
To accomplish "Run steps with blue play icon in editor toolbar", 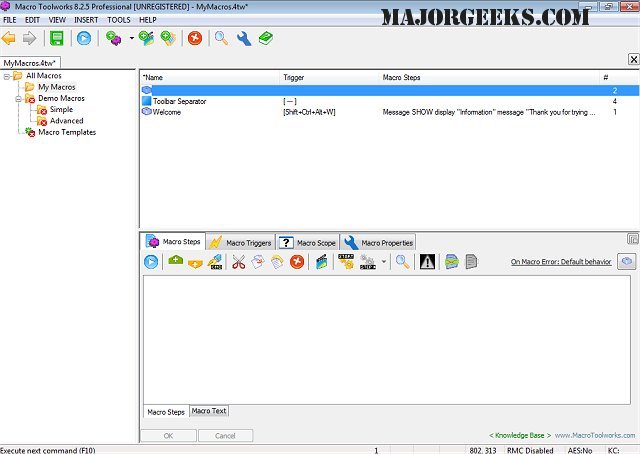I will pyautogui.click(x=151, y=262).
